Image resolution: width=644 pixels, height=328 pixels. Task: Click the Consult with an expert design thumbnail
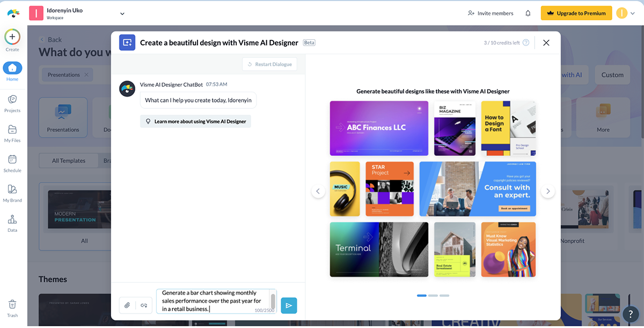(478, 189)
